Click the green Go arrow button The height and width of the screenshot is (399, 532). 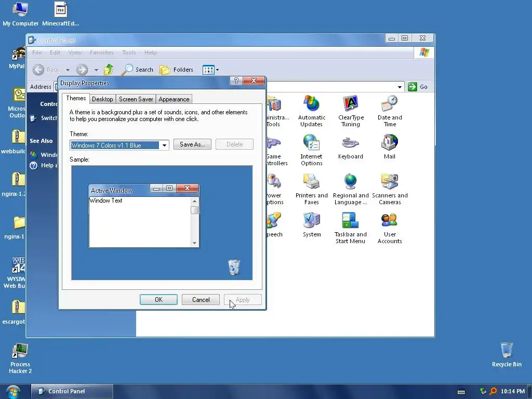(x=412, y=87)
